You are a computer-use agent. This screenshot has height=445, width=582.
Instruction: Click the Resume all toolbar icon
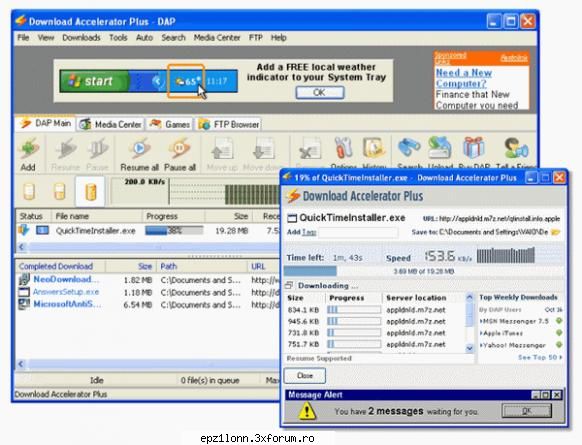click(x=140, y=149)
